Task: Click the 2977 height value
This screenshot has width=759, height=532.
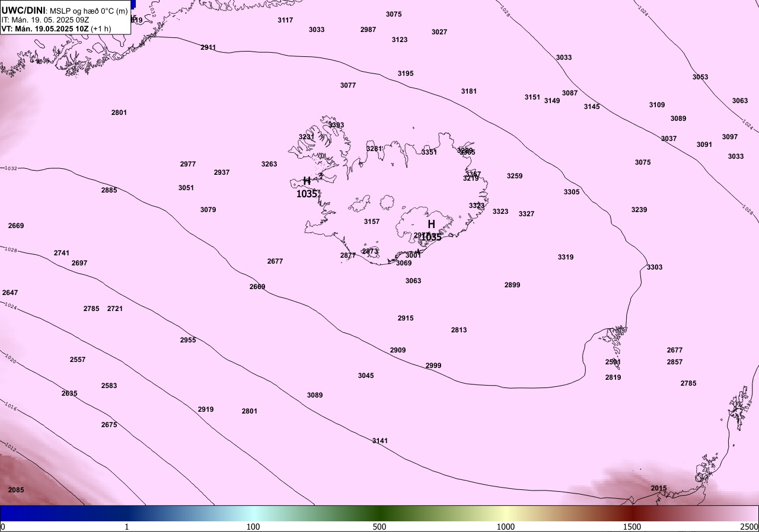Action: click(x=188, y=164)
